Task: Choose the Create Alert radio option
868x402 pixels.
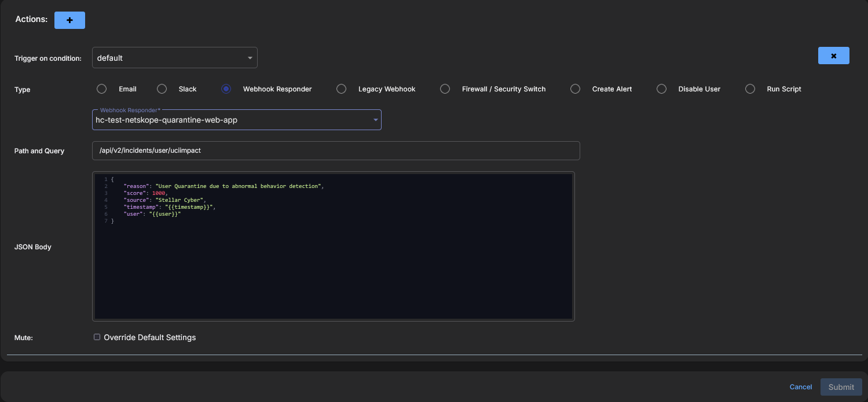Action: coord(575,89)
